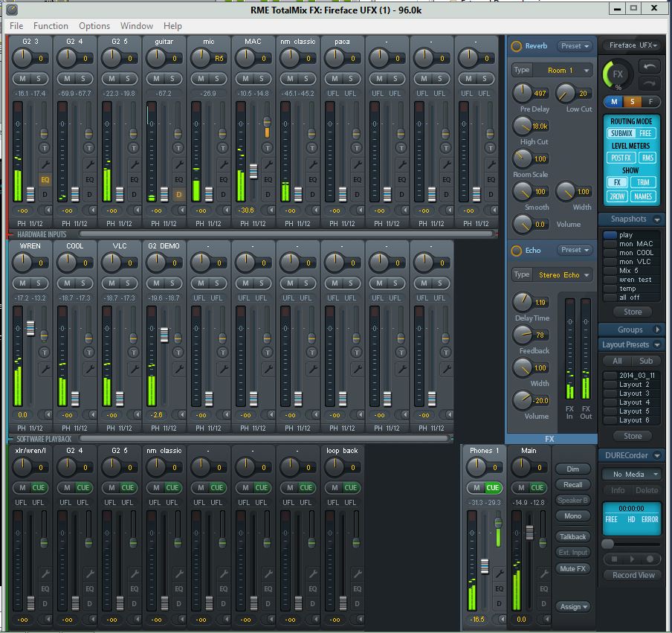The width and height of the screenshot is (672, 633).
Task: Open the File menu
Action: coord(16,26)
